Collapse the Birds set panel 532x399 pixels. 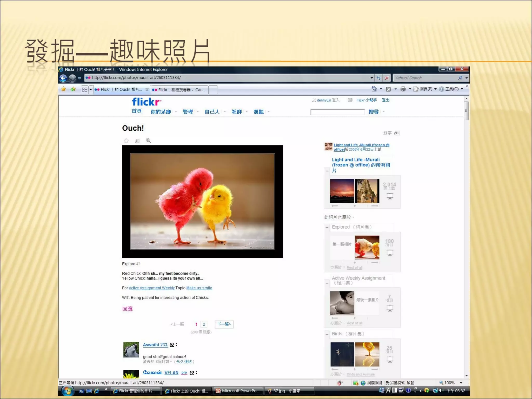(327, 334)
